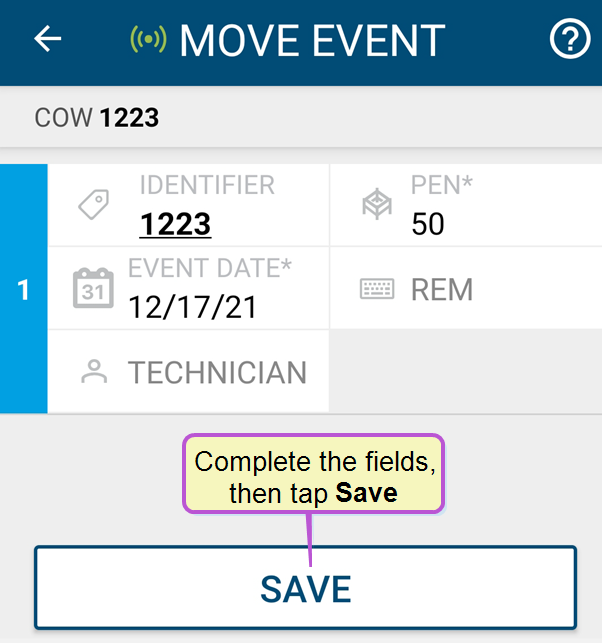This screenshot has width=602, height=643.
Task: Tap the green RFID signal icon
Action: 148,39
